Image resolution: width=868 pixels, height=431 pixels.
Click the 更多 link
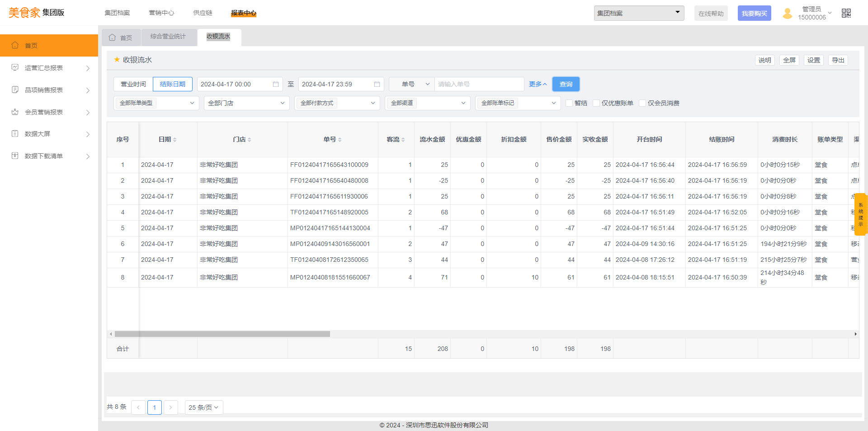(538, 84)
